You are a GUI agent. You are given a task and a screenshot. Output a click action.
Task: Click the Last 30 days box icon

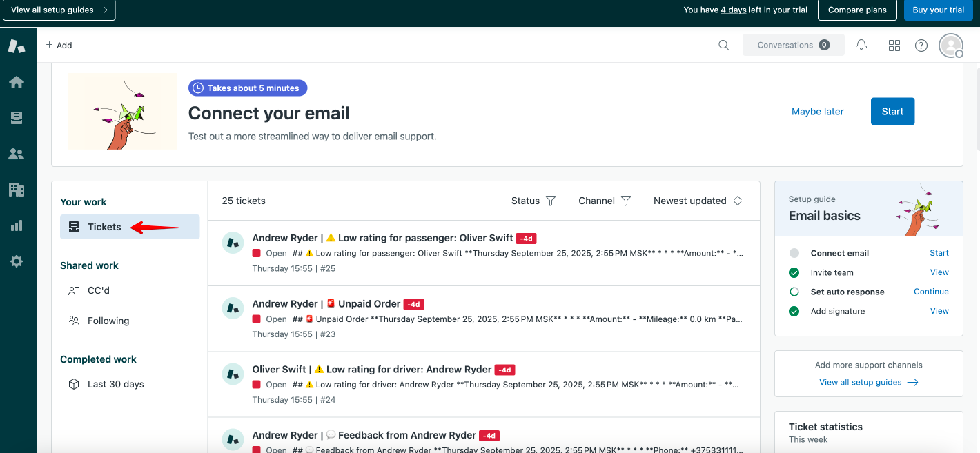click(x=74, y=384)
